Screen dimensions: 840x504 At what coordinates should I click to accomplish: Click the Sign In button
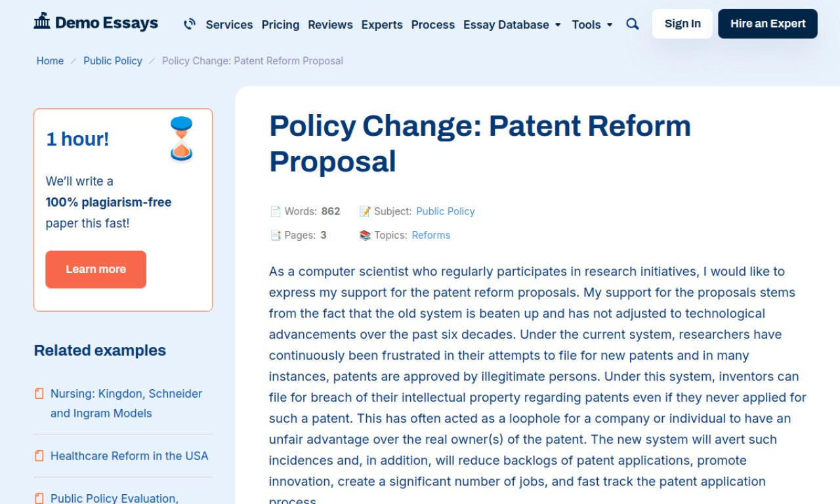point(682,24)
